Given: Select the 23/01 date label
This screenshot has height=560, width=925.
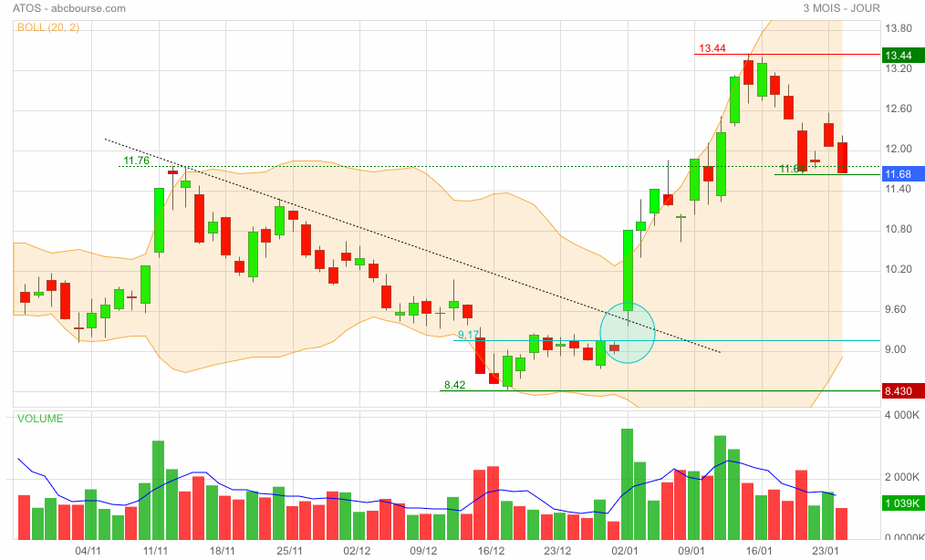Looking at the screenshot, I should click(x=826, y=551).
